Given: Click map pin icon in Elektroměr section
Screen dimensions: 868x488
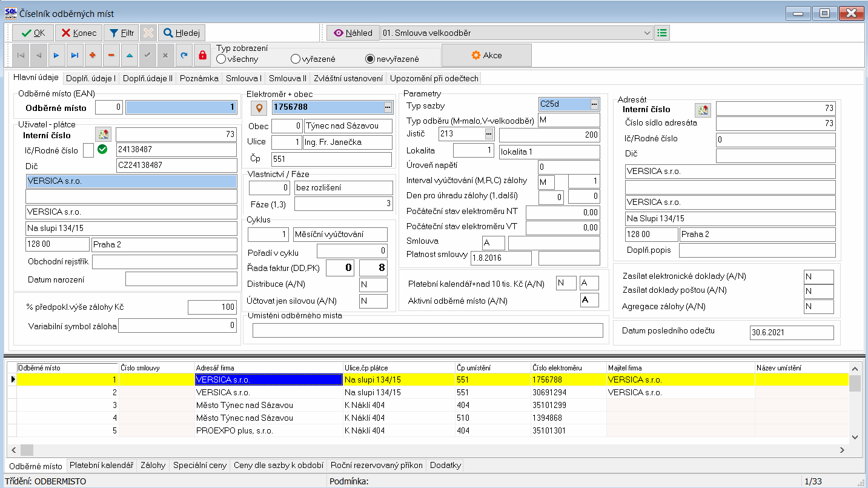Looking at the screenshot, I should pos(259,108).
